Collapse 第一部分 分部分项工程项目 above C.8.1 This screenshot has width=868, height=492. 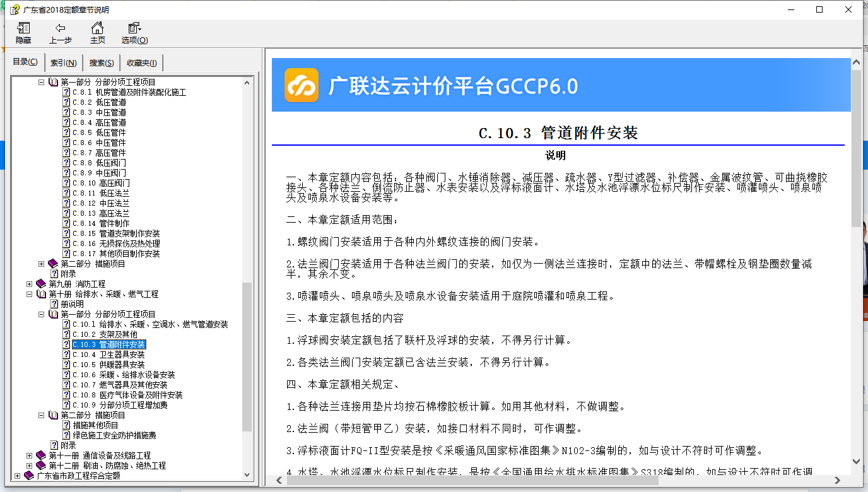tap(42, 82)
